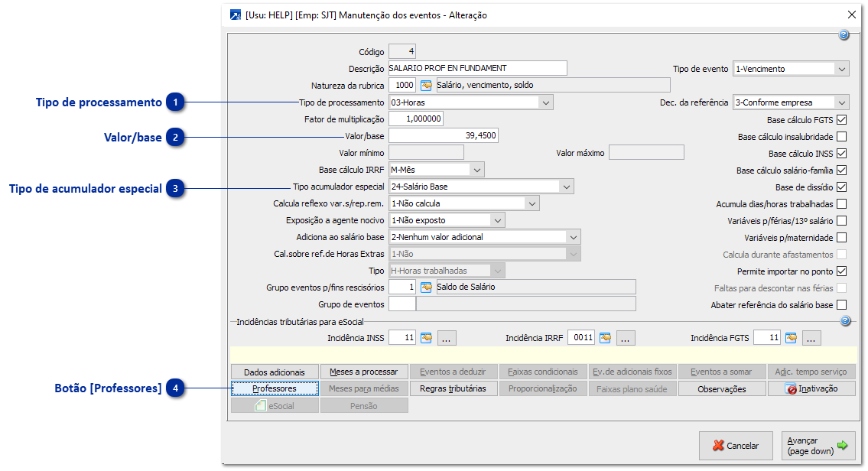The height and width of the screenshot is (471, 868).
Task: Click the Valor/base input field
Action: 444,136
